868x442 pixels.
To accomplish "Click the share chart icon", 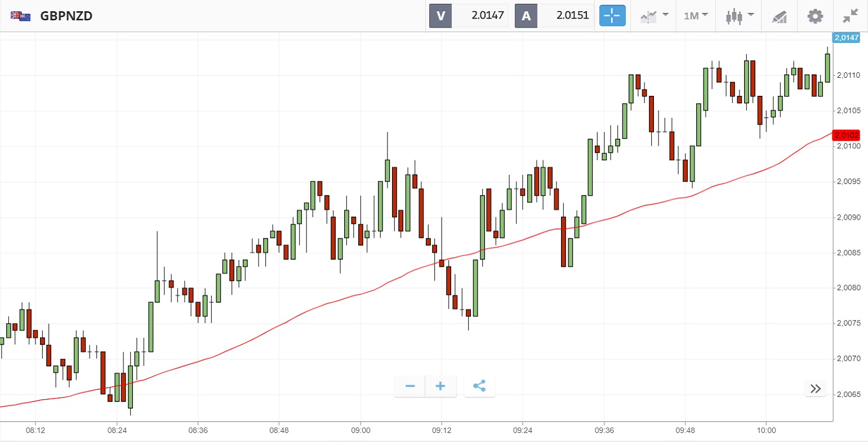I will [x=479, y=386].
